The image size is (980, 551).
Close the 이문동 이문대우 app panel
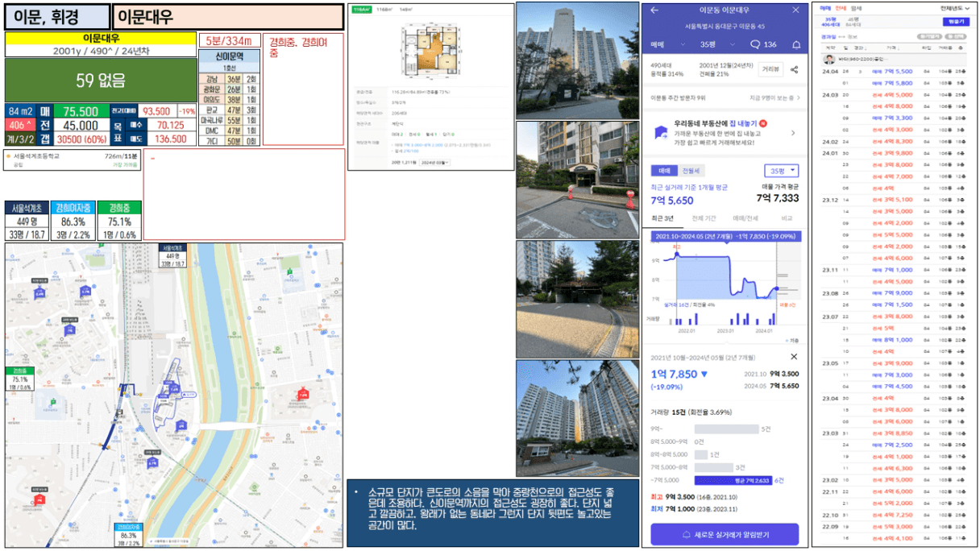coord(795,10)
